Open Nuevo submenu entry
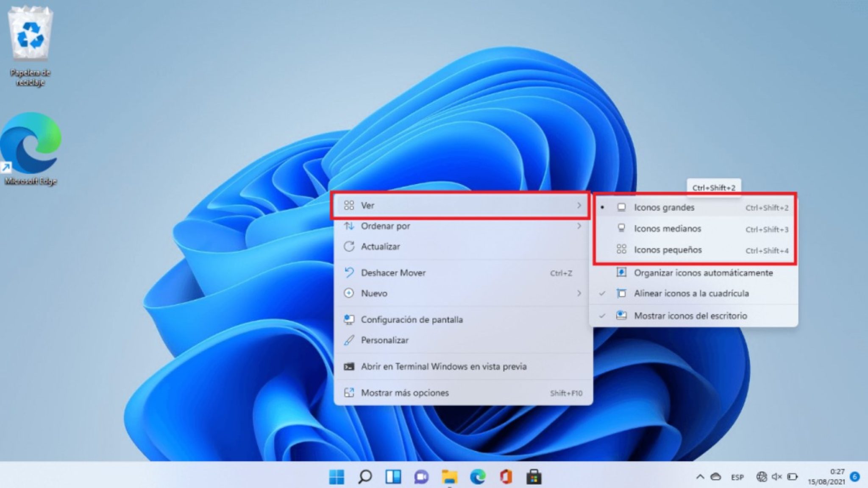Viewport: 868px width, 488px height. click(x=463, y=293)
